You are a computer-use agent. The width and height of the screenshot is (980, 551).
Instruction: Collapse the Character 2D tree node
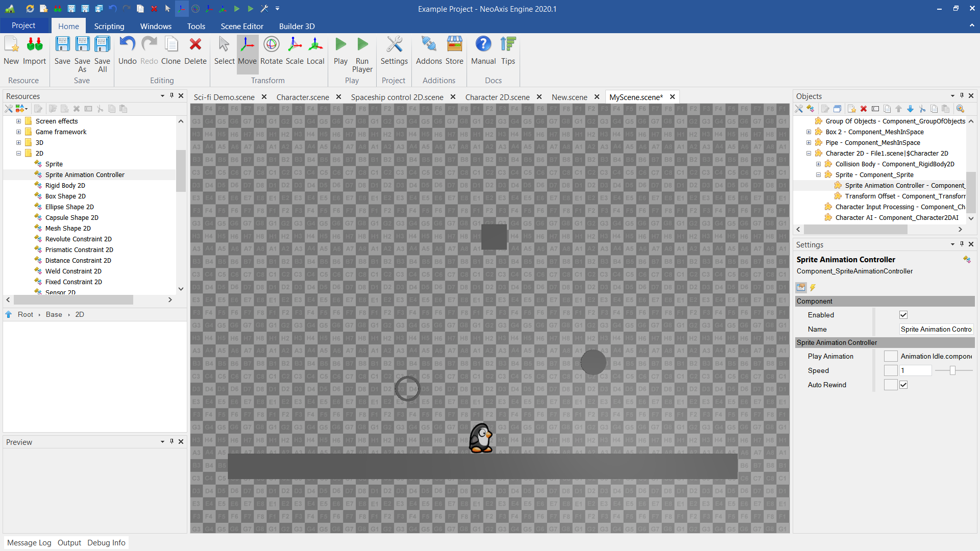tap(809, 153)
